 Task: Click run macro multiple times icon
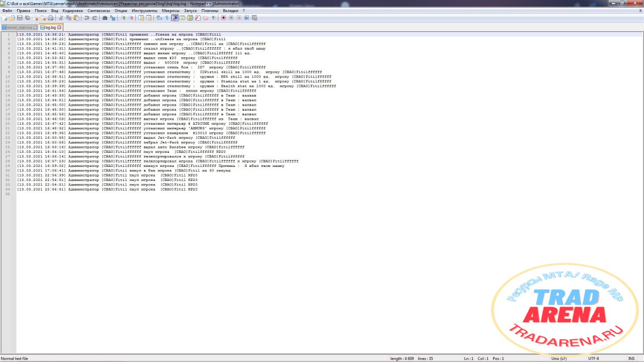[247, 18]
